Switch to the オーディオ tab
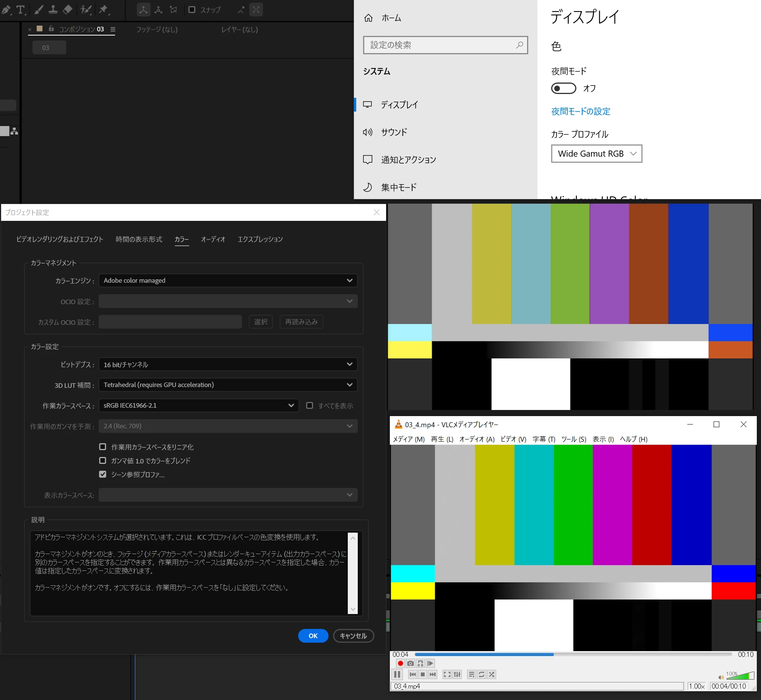Screen dimensions: 761x700 tap(213, 239)
